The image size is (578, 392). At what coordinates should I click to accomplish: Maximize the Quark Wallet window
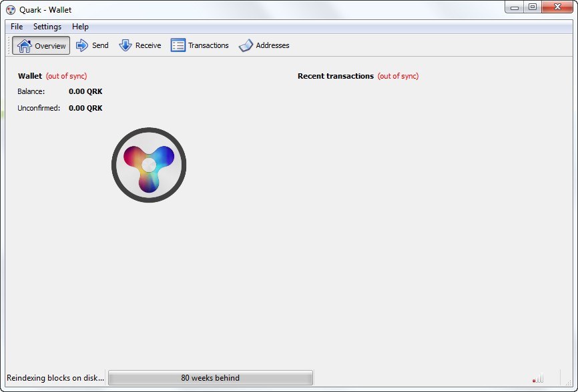[533, 7]
